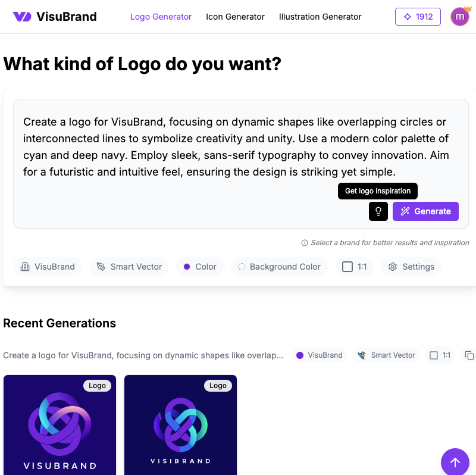Screen dimensions: 476x475
Task: Click the VisuBrand logo icon in header
Action: pos(22,17)
